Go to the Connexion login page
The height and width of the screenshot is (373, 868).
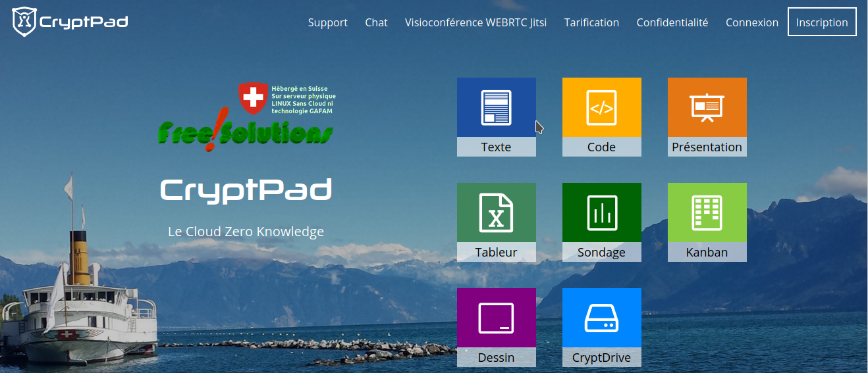tap(751, 22)
